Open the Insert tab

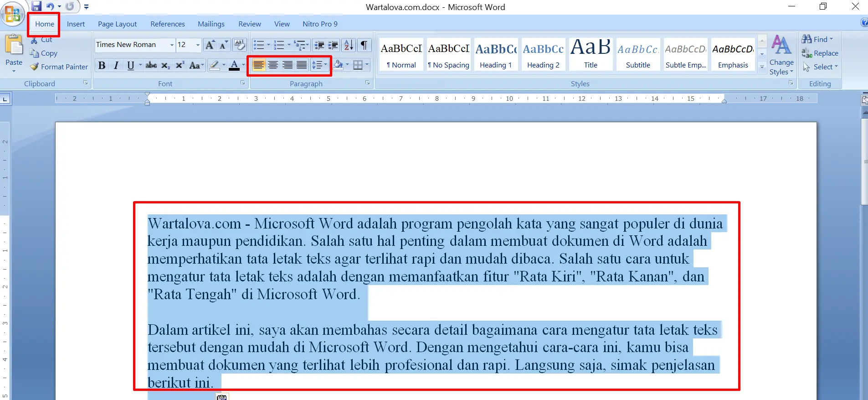(x=76, y=24)
